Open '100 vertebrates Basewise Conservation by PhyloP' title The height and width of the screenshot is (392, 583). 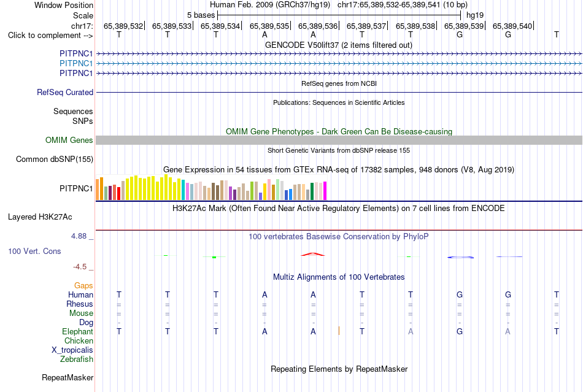(x=339, y=237)
